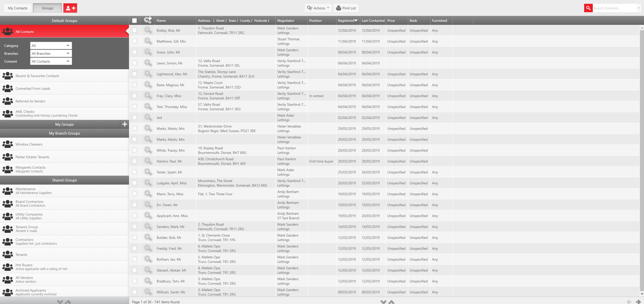Select checkbox for Hanlon, Paul, Mr row
This screenshot has height=304, width=644.
[x=134, y=161]
